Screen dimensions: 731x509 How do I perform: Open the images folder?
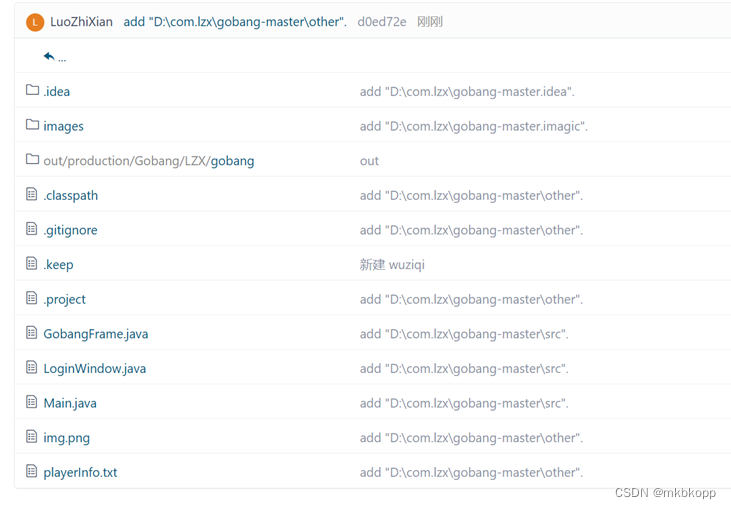[63, 126]
